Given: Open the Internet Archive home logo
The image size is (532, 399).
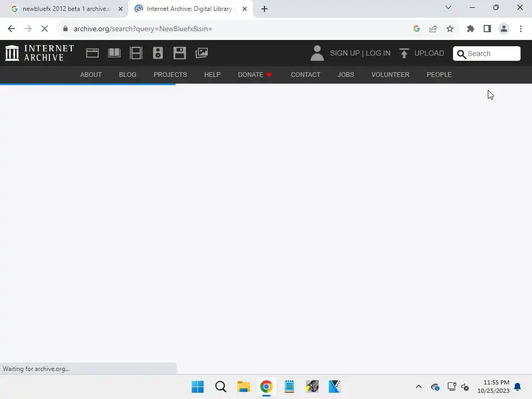Looking at the screenshot, I should (39, 53).
